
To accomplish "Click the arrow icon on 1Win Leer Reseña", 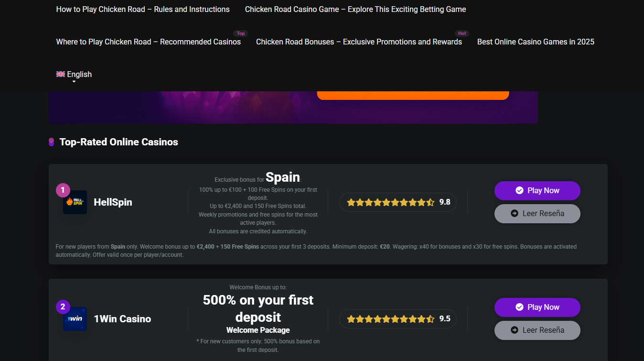I will pyautogui.click(x=515, y=330).
